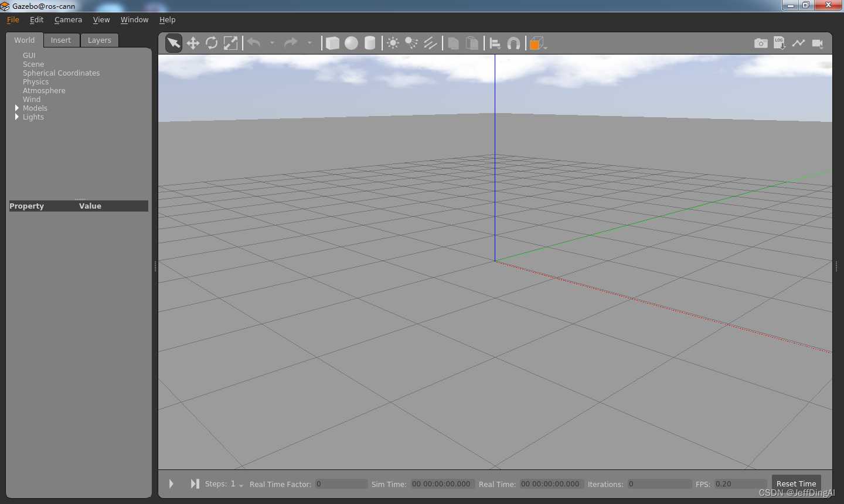The image size is (844, 504).
Task: Switch to the Layers tab
Action: pyautogui.click(x=100, y=40)
